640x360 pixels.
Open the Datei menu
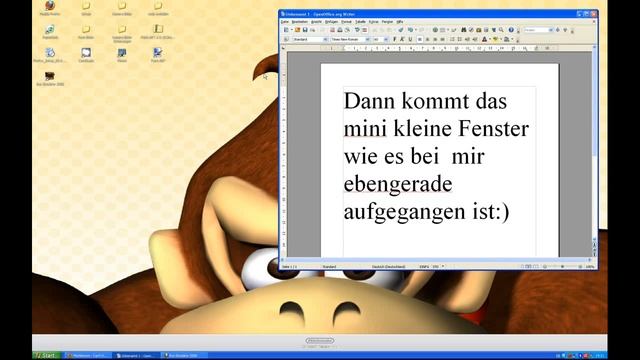coord(285,22)
